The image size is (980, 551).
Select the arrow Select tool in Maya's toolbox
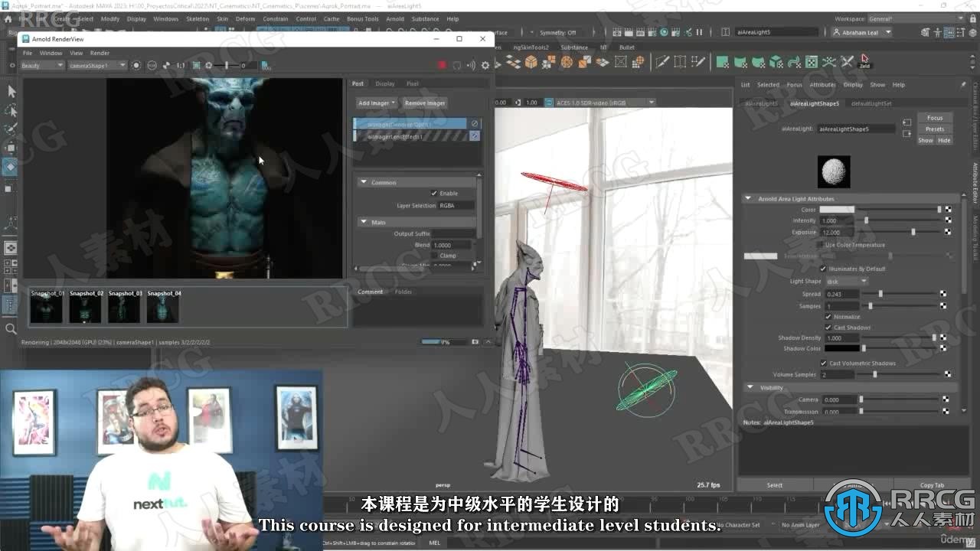tap(11, 91)
